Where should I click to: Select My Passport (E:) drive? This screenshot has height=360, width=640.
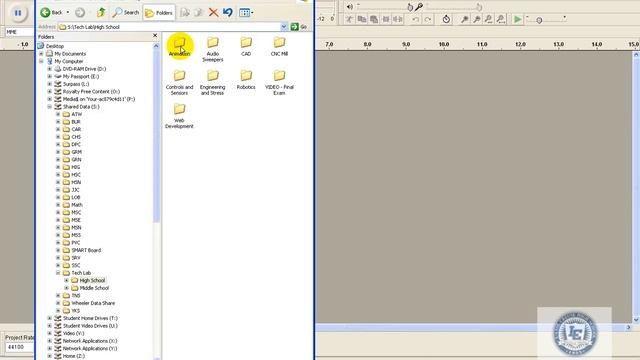(81, 76)
